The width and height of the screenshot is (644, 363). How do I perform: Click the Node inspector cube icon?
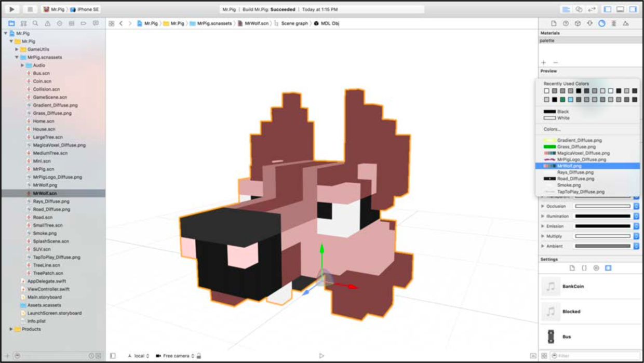click(578, 23)
